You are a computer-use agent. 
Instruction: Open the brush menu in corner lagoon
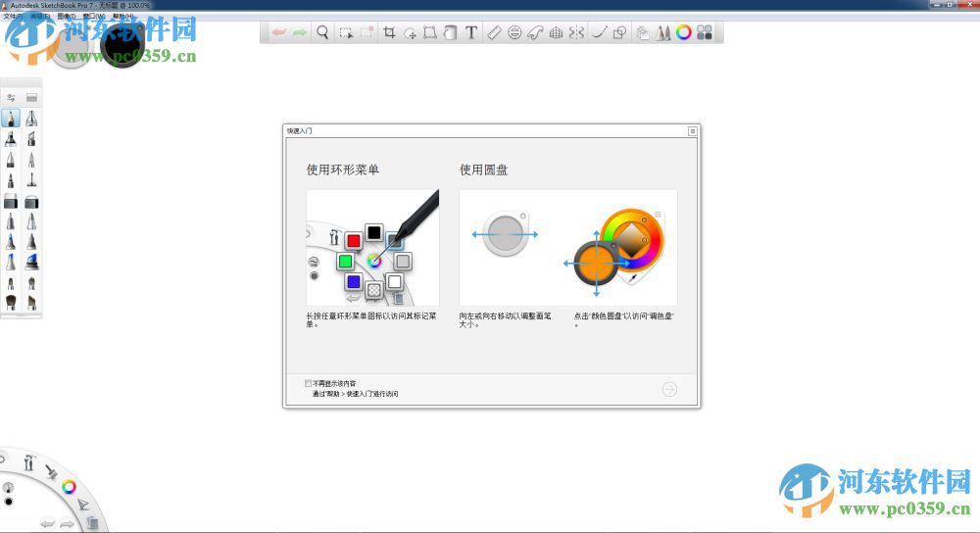(51, 472)
